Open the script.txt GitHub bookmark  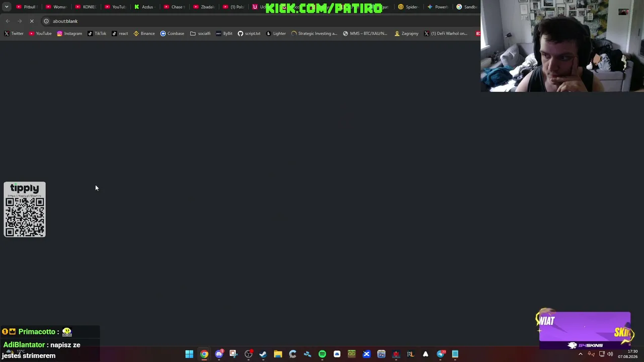(x=249, y=34)
